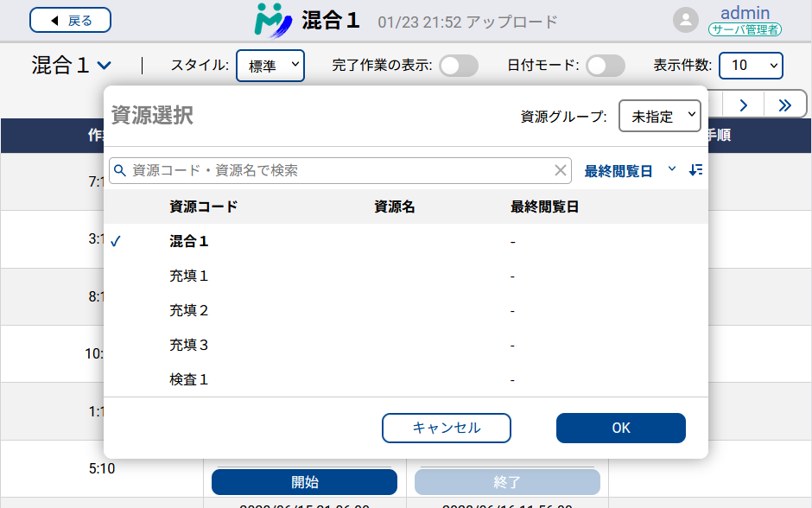Viewport: 812px width, 508px height.
Task: Expand the 最終閲覧日 sort field chevron
Action: pos(673,170)
